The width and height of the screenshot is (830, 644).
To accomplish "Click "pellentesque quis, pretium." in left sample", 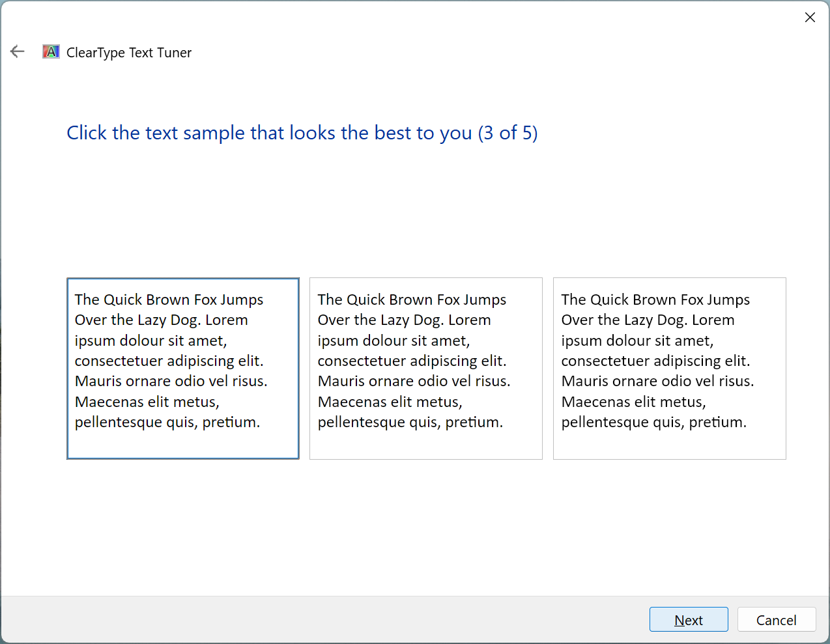I will [167, 422].
